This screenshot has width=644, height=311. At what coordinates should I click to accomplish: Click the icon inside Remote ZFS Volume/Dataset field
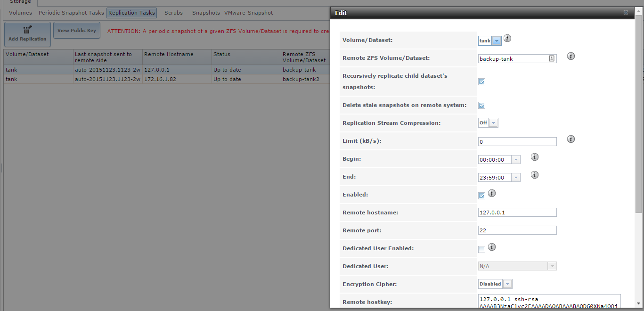pyautogui.click(x=552, y=59)
